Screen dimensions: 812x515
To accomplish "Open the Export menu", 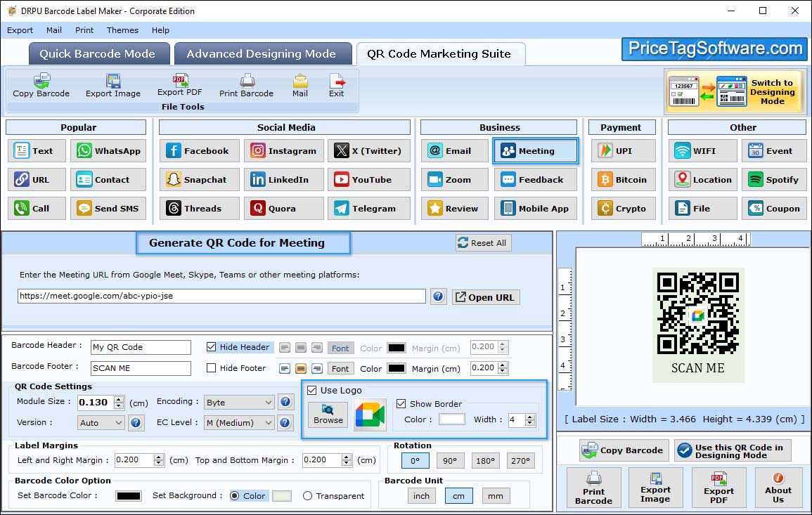I will coord(20,30).
